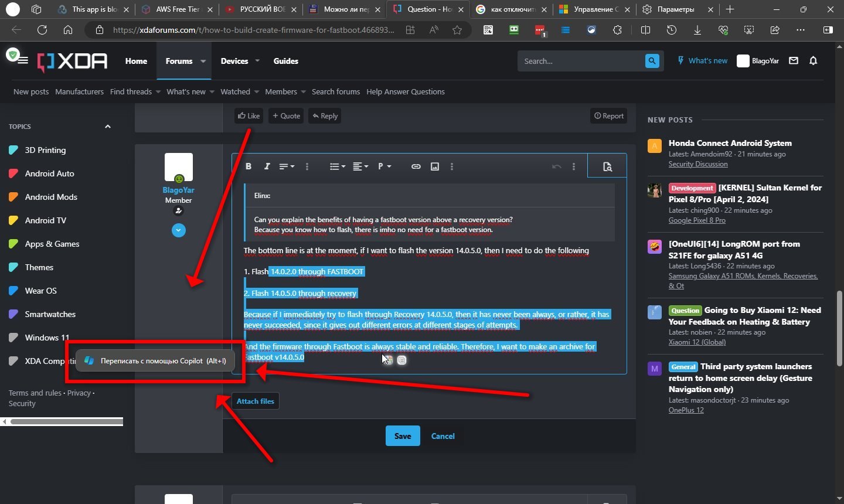Open the Guides navigation item
This screenshot has width=844, height=504.
coord(286,61)
